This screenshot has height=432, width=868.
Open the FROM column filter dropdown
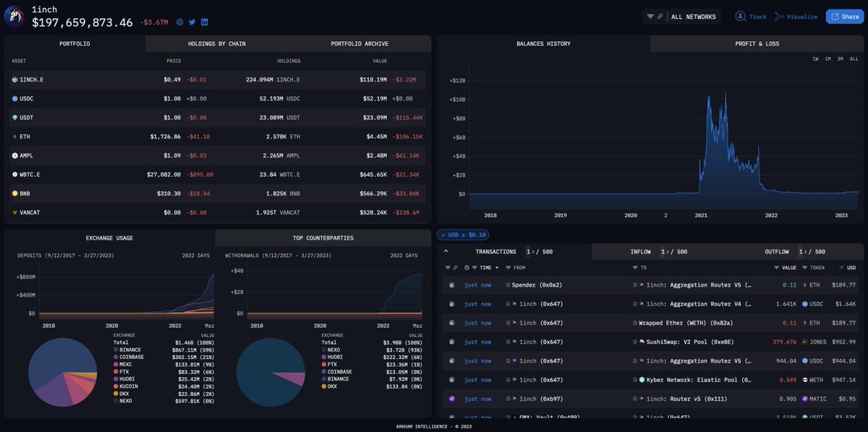pos(509,267)
